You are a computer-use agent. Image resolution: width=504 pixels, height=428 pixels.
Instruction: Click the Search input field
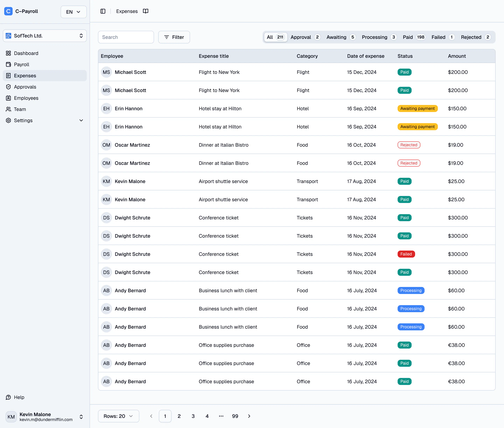[126, 37]
